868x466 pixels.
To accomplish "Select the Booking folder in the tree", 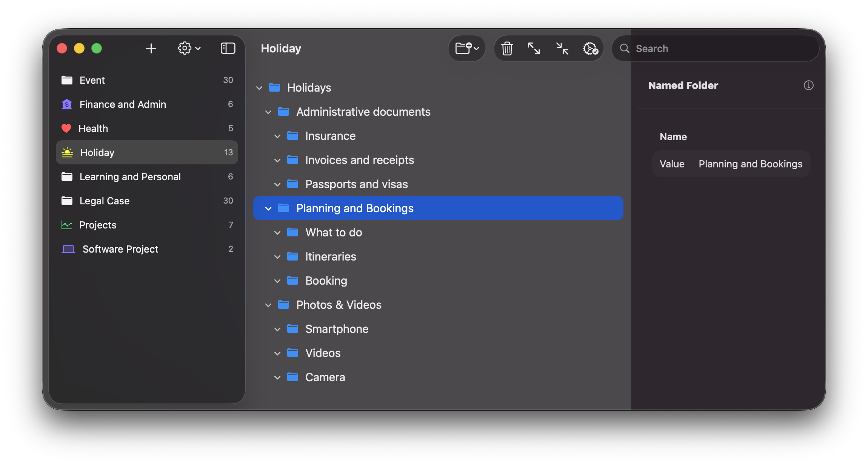I will [x=326, y=281].
